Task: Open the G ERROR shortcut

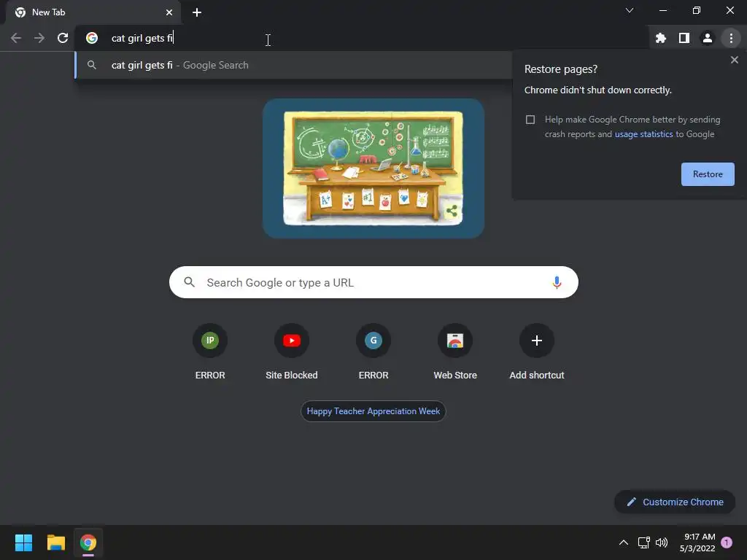Action: [x=373, y=352]
